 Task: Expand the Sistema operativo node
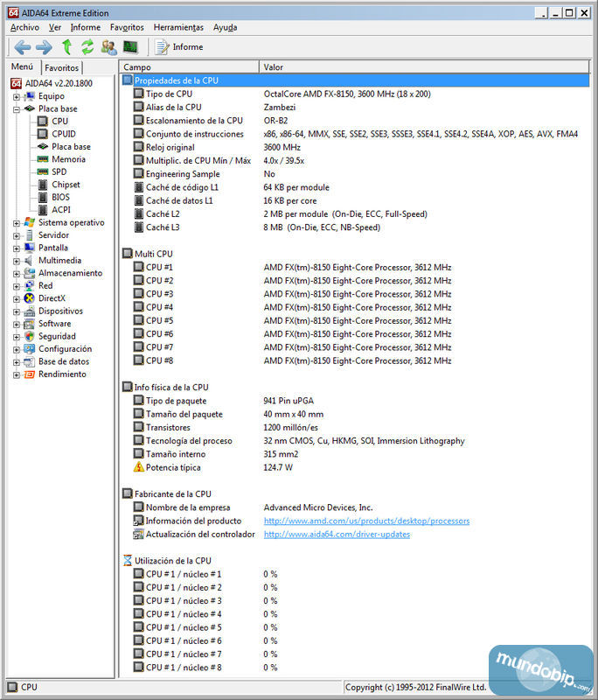(17, 223)
